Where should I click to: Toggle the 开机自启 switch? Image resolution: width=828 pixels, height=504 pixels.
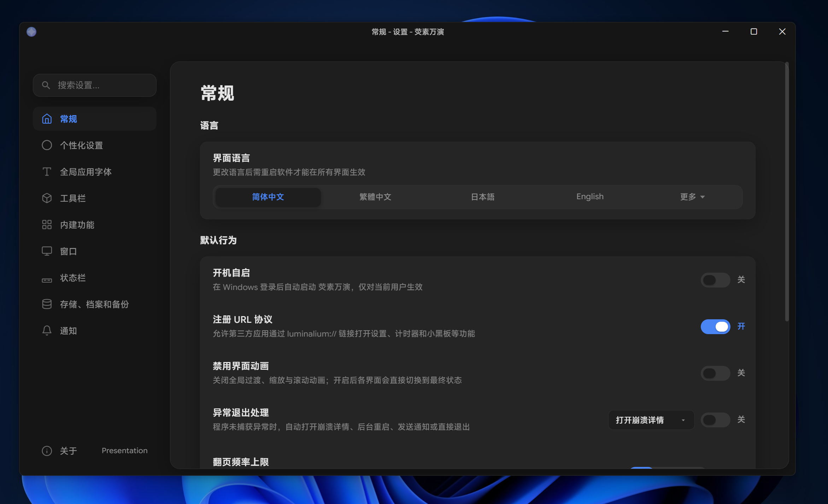click(x=715, y=280)
